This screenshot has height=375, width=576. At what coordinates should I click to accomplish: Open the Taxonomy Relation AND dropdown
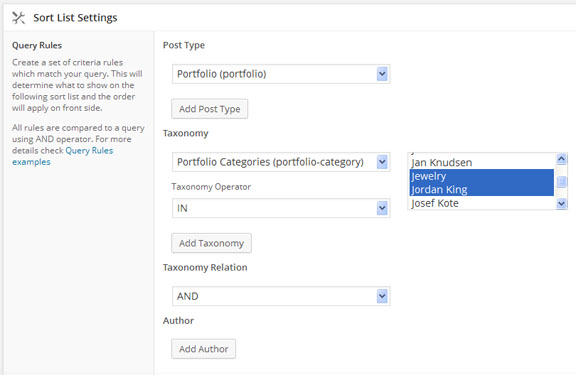pyautogui.click(x=281, y=296)
